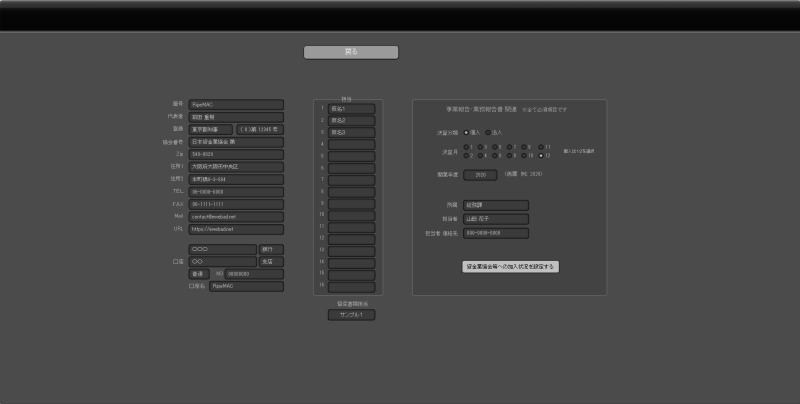Edit the URL field starting with https://
Screen dimensions: 800x404
(x=236, y=230)
